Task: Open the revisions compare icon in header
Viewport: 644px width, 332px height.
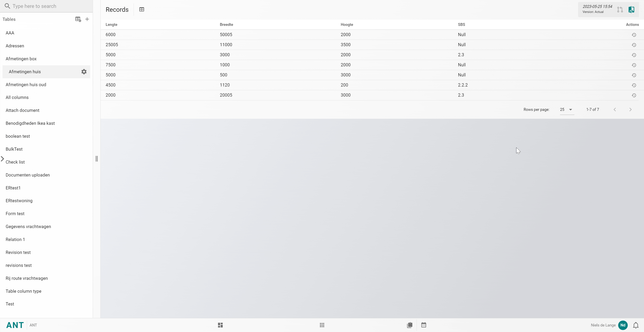Action: (620, 10)
